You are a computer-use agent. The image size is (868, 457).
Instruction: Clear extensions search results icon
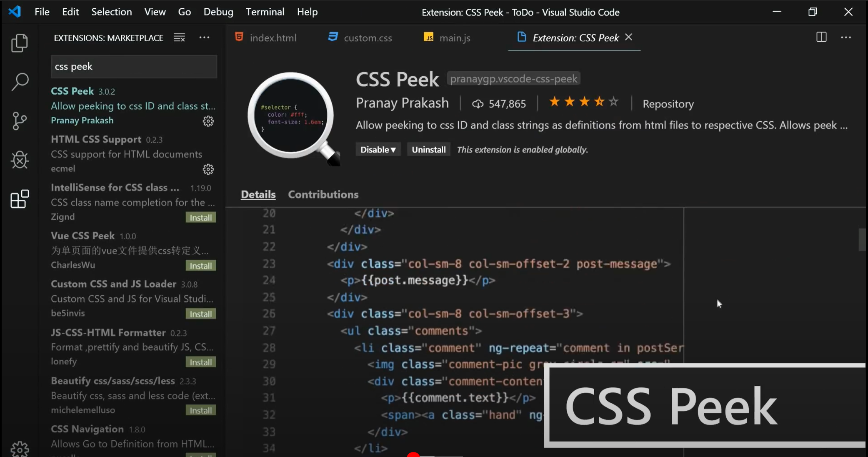click(x=179, y=38)
